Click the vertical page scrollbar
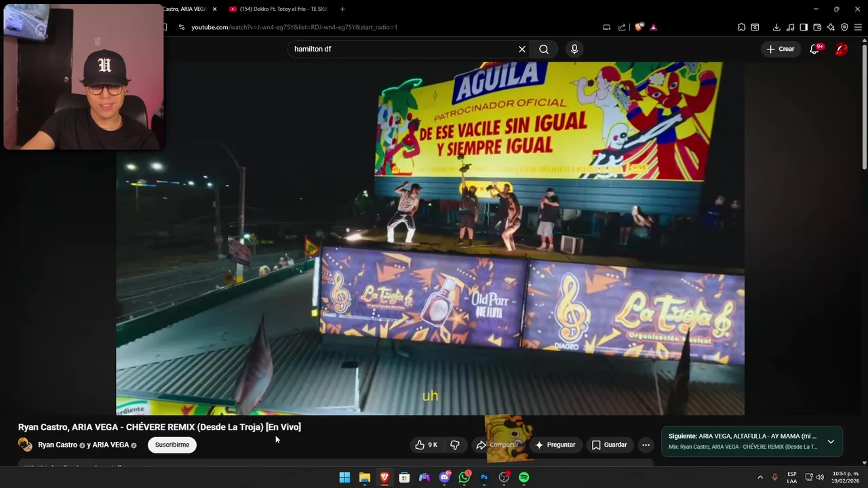The image size is (868, 488). (x=864, y=108)
